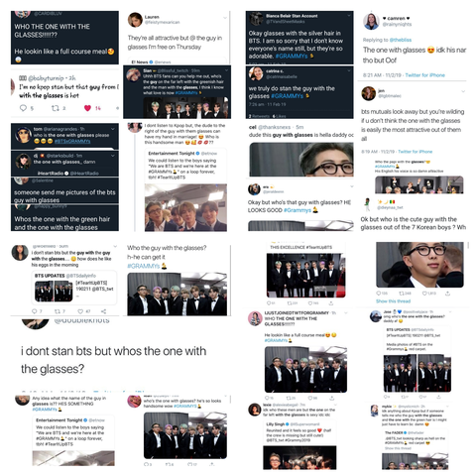This screenshot has height=476, width=476.
Task: Open the @thebliss reply mention link
Action: coord(401,40)
